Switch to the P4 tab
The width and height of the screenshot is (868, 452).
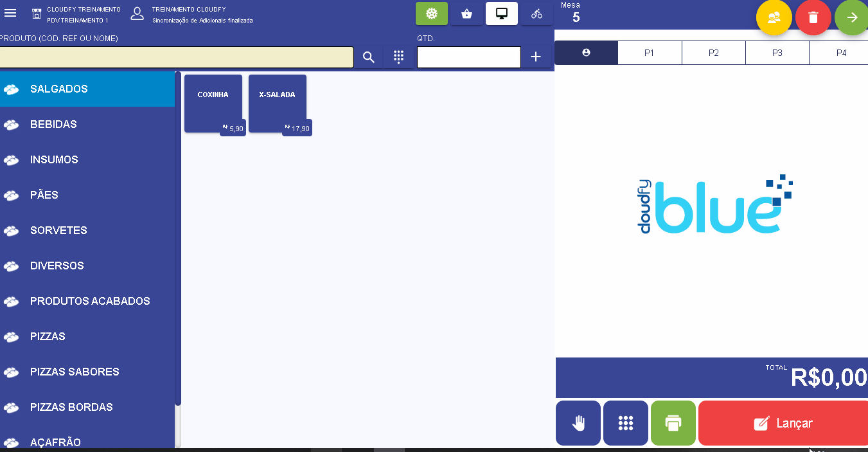coord(839,53)
